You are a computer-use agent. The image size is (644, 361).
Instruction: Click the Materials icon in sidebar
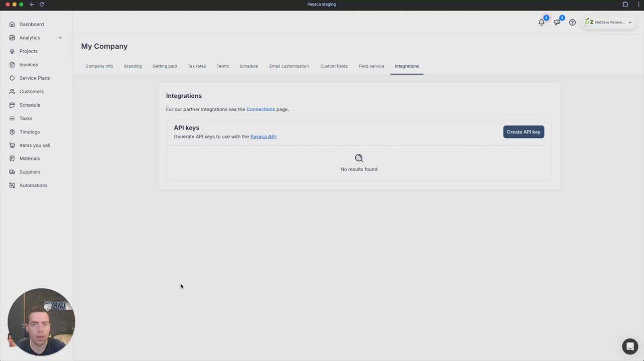click(12, 158)
